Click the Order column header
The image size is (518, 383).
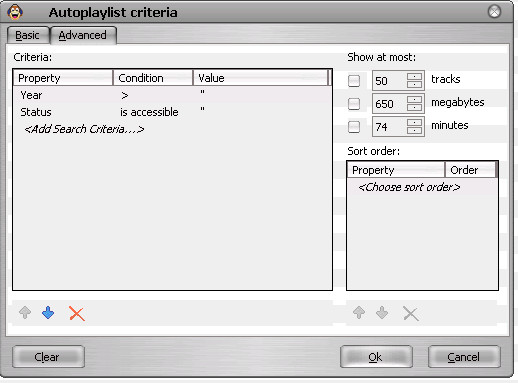pyautogui.click(x=471, y=170)
